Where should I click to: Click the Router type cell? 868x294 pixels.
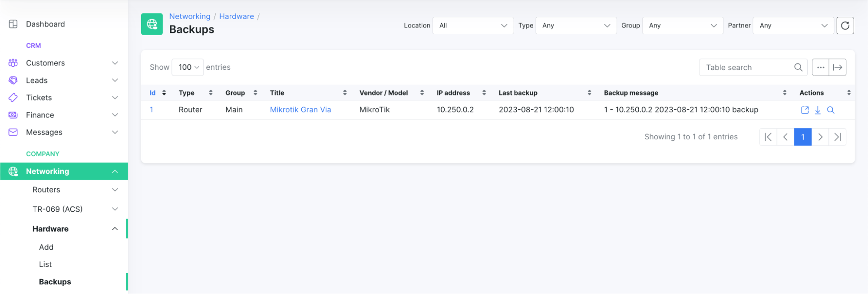point(191,110)
